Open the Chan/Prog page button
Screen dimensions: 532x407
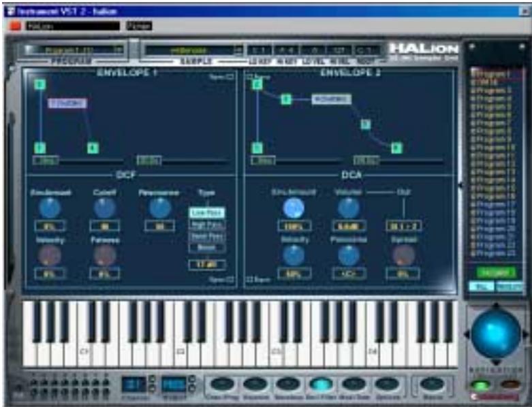pyautogui.click(x=222, y=385)
